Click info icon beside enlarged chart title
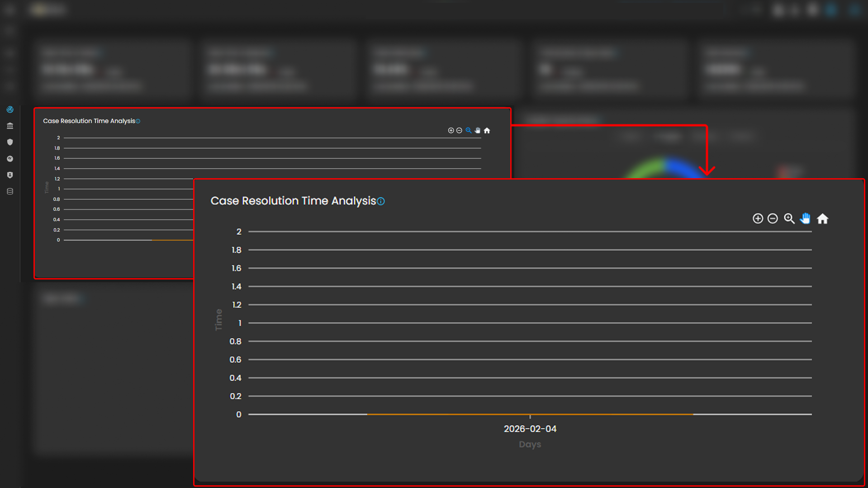868x488 pixels. coord(381,201)
